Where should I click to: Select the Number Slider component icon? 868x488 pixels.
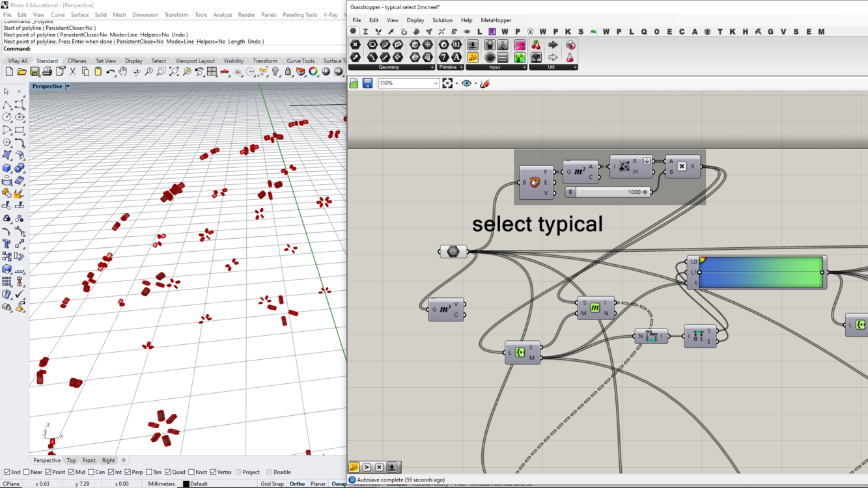coord(473,45)
